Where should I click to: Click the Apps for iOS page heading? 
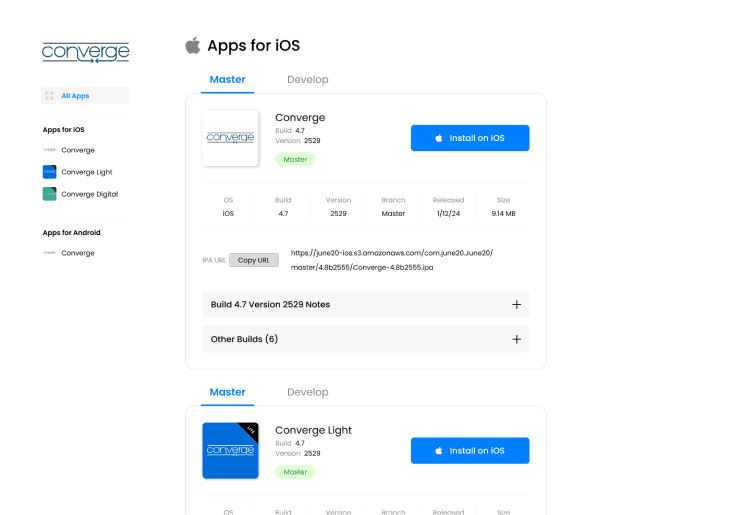(253, 45)
